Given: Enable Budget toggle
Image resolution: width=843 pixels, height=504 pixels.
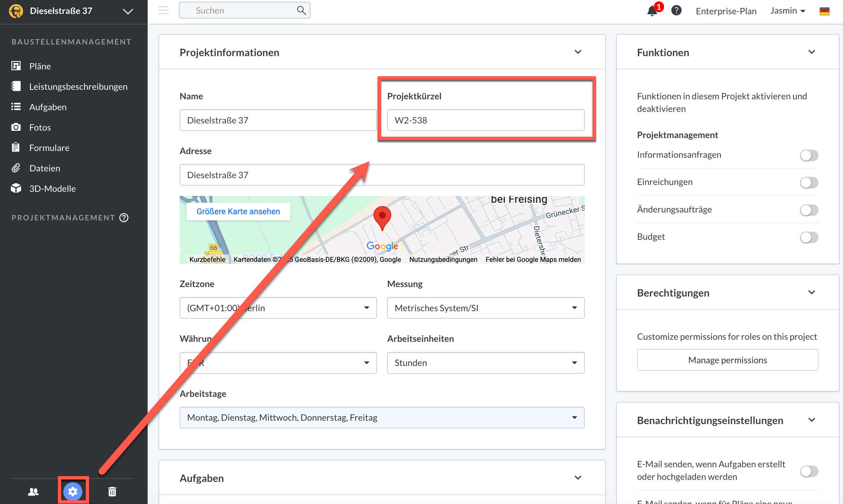Looking at the screenshot, I should (809, 237).
